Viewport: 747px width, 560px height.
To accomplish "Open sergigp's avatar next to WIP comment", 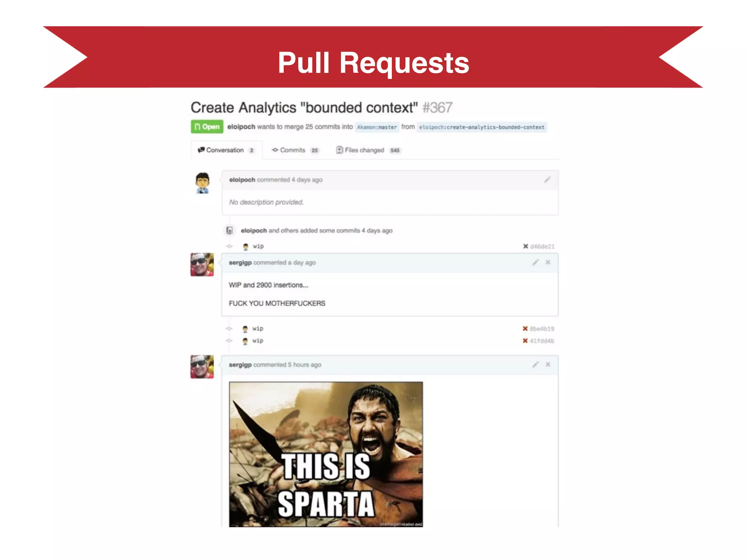I will (202, 264).
